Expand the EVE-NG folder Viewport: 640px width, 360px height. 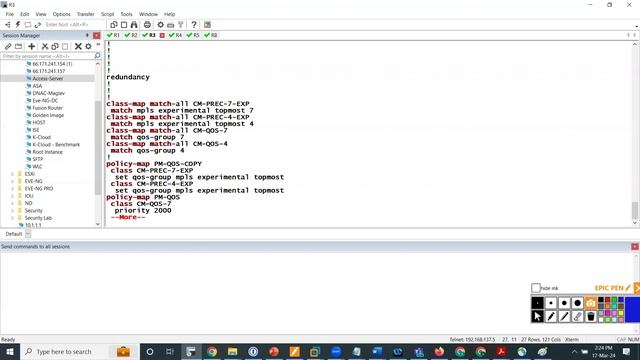click(x=12, y=181)
